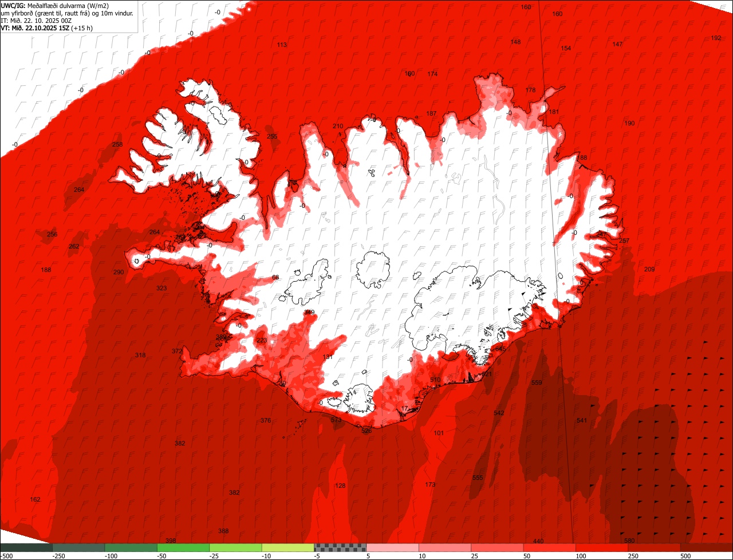Click the flux value '178' near the northeast peninsula
This screenshot has height=560, width=733.
[x=530, y=90]
